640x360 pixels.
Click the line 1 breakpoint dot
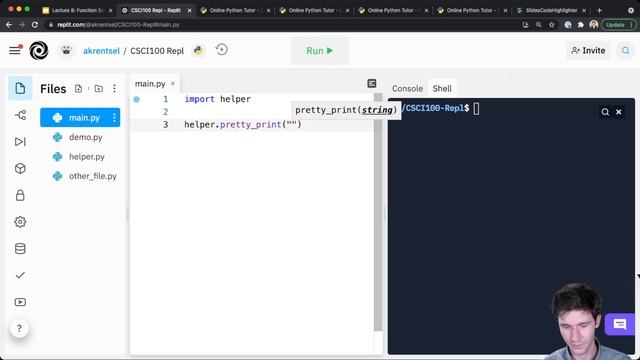tap(136, 99)
